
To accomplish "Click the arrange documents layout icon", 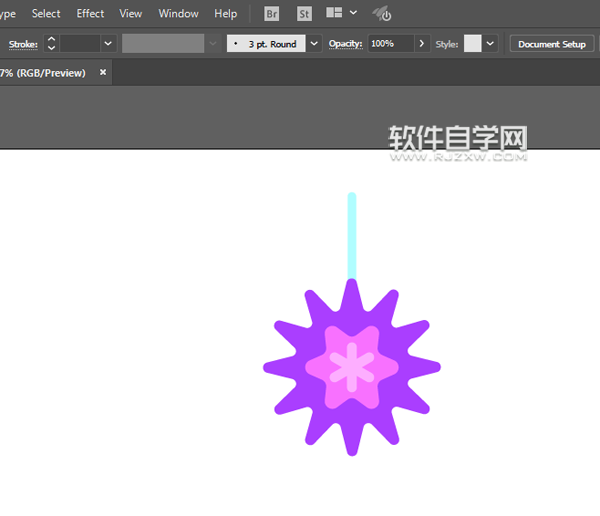I will [335, 14].
